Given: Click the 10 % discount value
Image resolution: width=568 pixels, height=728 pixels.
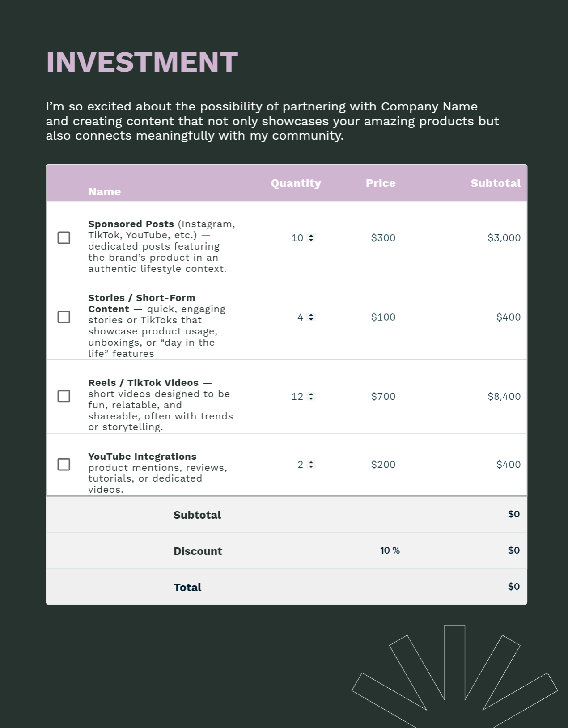Looking at the screenshot, I should click(x=390, y=550).
